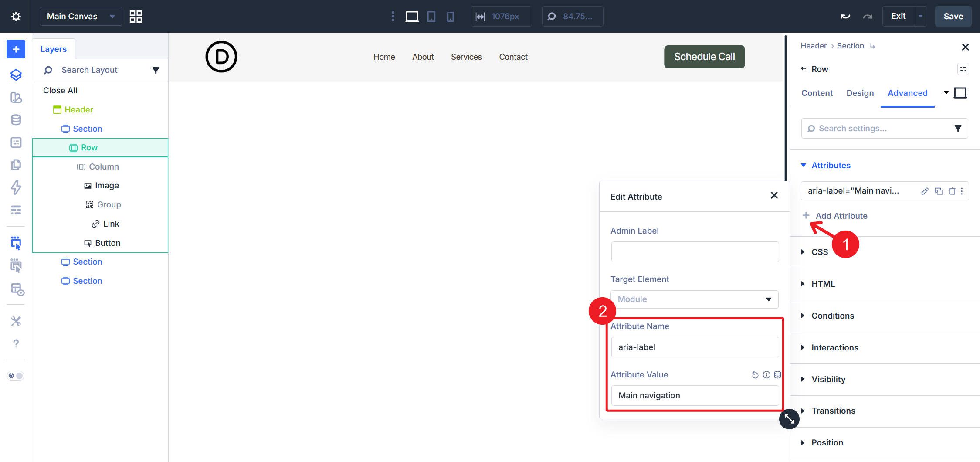980x462 pixels.
Task: Open the Target Element Module dropdown
Action: 694,299
